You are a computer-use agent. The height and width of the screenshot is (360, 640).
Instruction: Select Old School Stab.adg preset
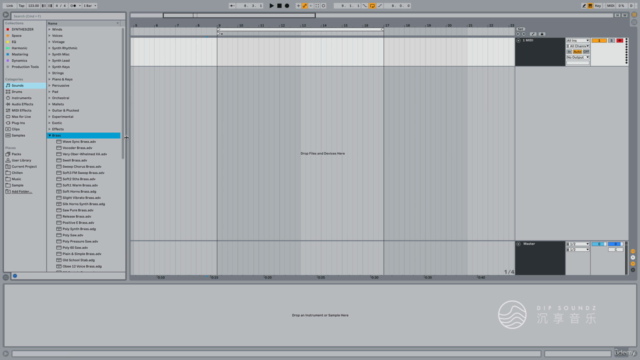click(x=78, y=260)
